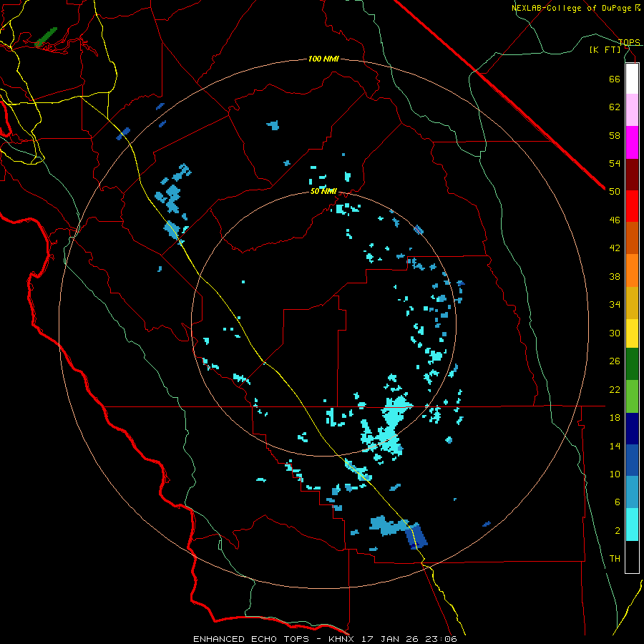Click the dark orange 42-46 legend swatch
The width and height of the screenshot is (644, 644).
pos(632,238)
